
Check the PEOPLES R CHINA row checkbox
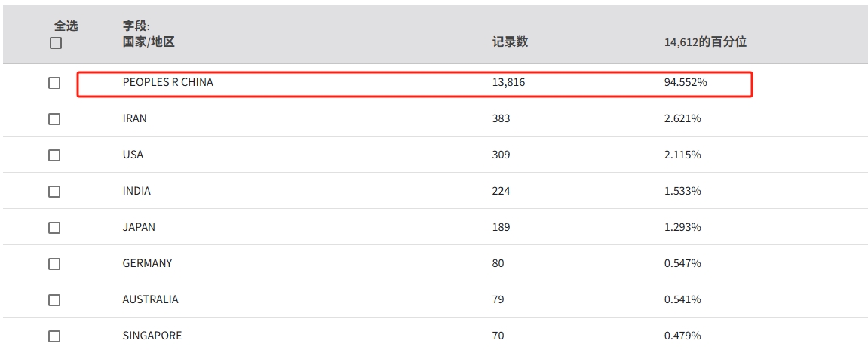pyautogui.click(x=54, y=83)
